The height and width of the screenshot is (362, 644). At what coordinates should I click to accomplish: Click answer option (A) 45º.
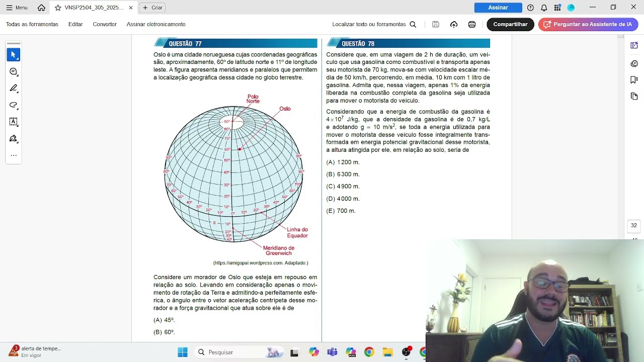(x=164, y=320)
